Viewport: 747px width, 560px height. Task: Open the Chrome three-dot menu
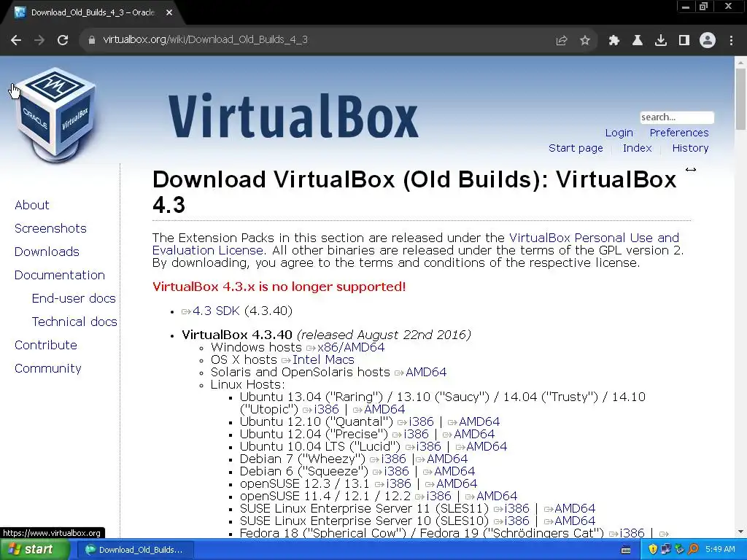click(x=731, y=41)
